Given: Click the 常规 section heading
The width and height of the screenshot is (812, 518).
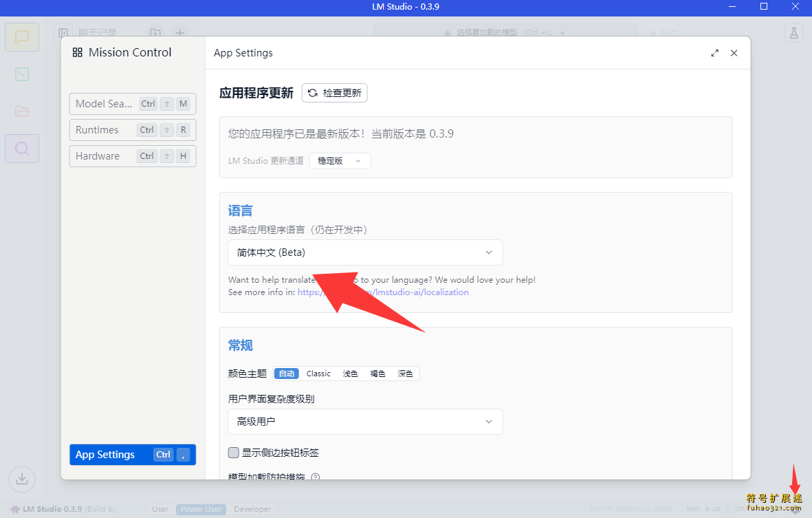Looking at the screenshot, I should 240,345.
